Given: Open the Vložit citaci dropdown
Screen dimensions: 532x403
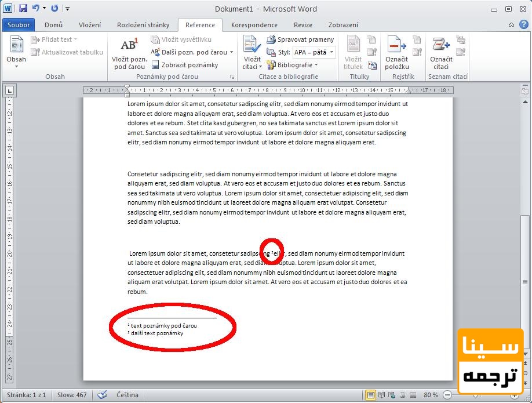Looking at the screenshot, I should (252, 63).
